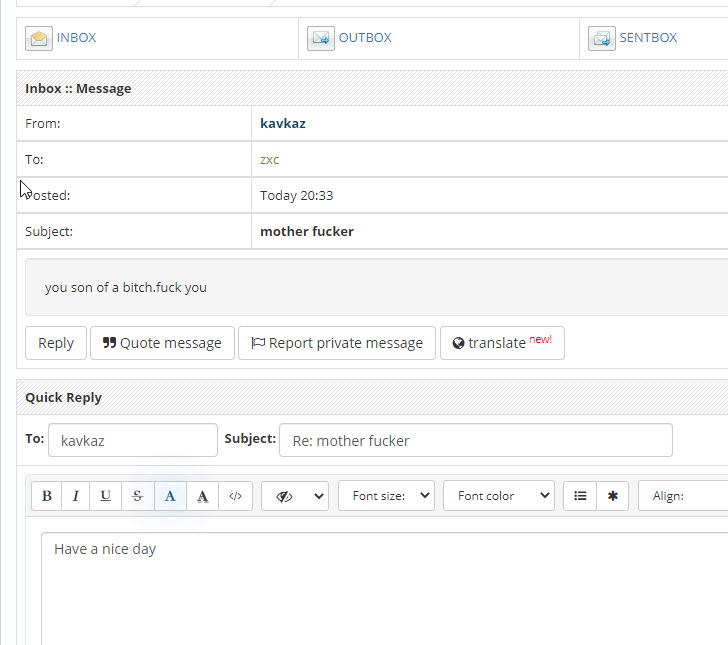
Task: Click the shadowed A text icon
Action: coord(203,496)
